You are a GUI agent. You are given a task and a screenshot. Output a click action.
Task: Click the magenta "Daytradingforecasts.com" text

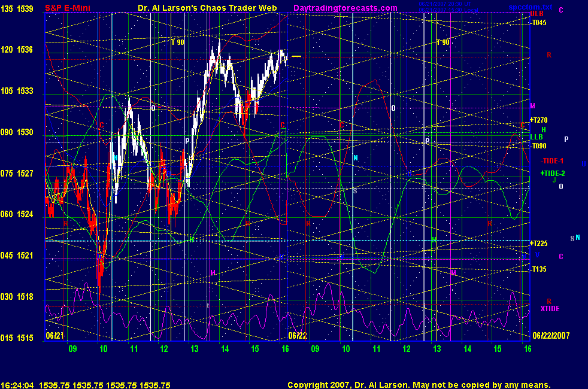point(345,8)
